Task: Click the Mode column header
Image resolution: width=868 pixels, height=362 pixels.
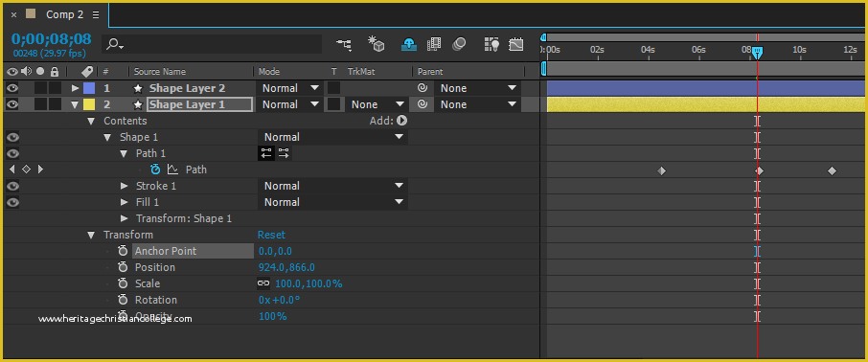Action: pos(269,72)
